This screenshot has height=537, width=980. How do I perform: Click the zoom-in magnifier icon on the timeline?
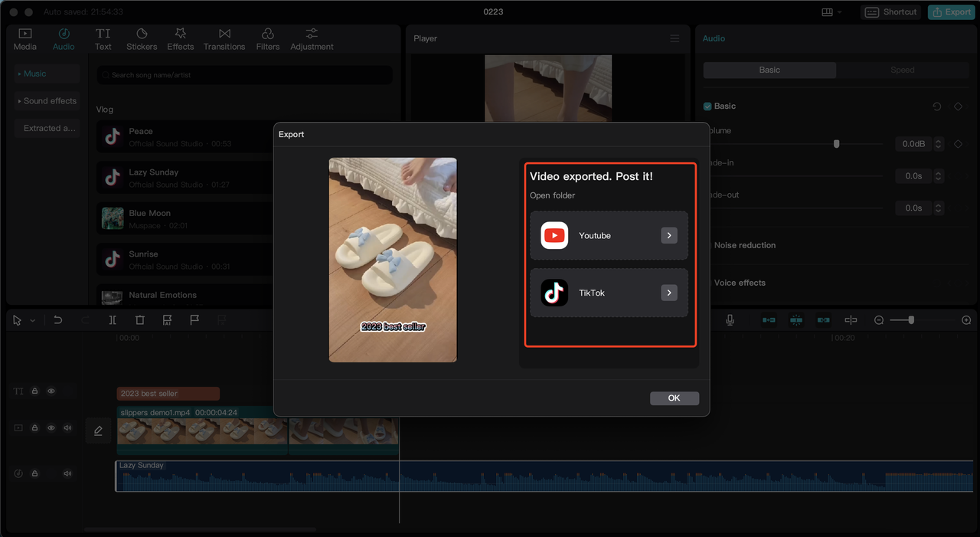click(x=966, y=319)
